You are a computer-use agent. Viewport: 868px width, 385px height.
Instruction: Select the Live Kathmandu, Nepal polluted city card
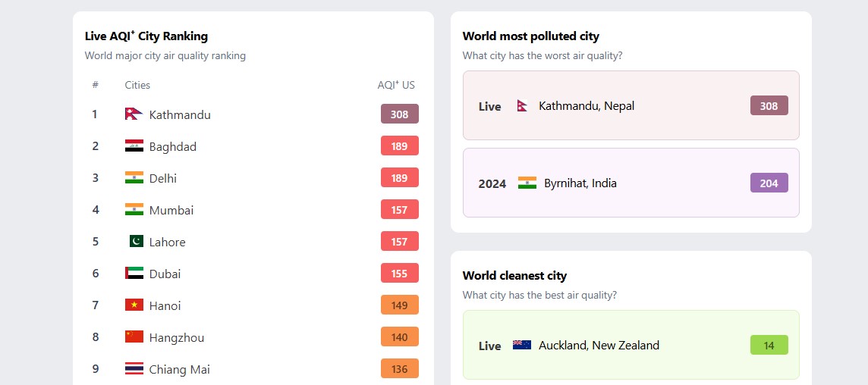(x=631, y=105)
